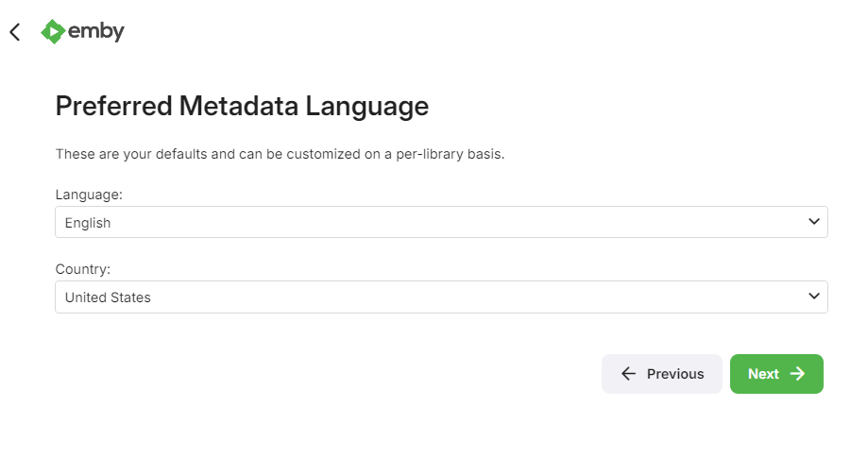The height and width of the screenshot is (458, 868).
Task: Go back using the top-left chevron
Action: click(15, 32)
